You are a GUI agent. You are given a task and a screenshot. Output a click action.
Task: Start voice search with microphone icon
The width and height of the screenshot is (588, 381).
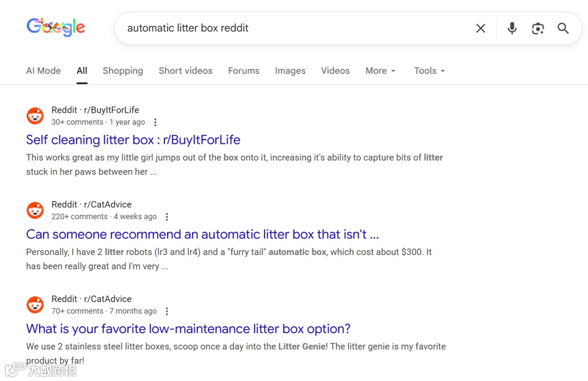[x=512, y=28]
